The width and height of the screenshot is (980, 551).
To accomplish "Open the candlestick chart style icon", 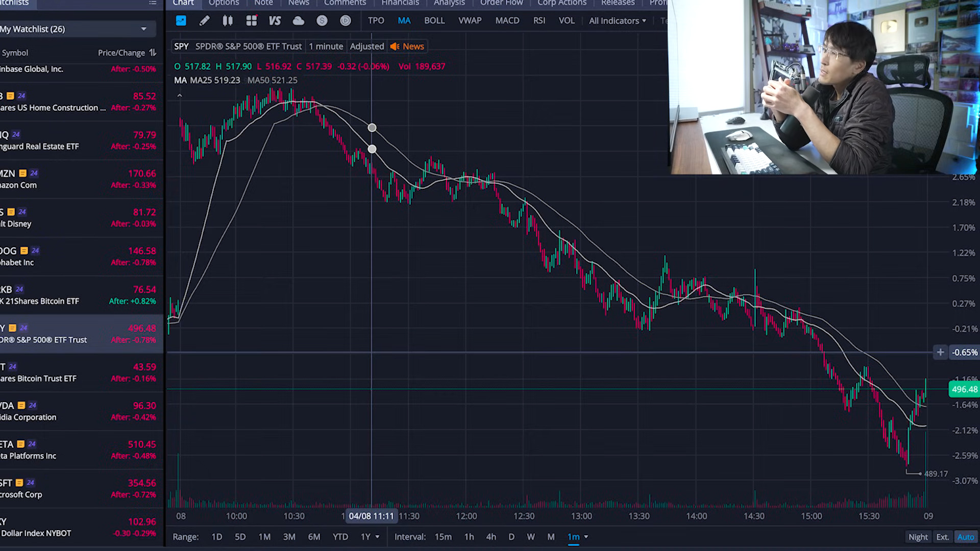I will coord(228,20).
